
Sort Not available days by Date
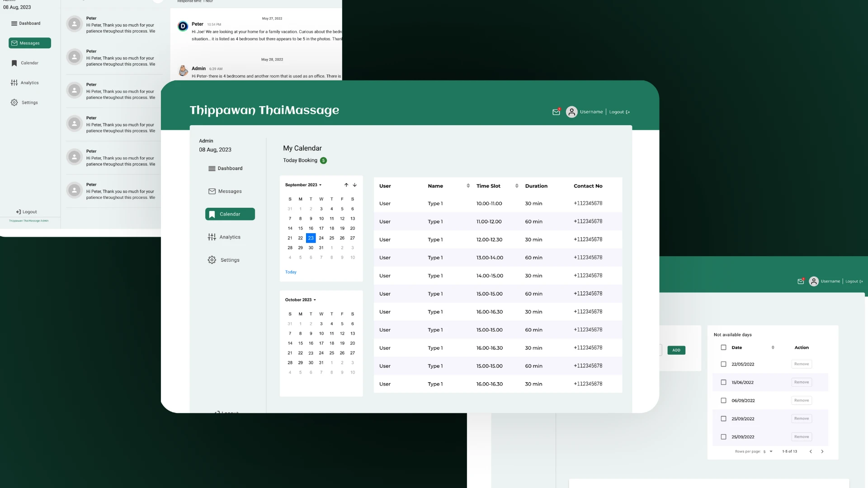click(x=773, y=347)
